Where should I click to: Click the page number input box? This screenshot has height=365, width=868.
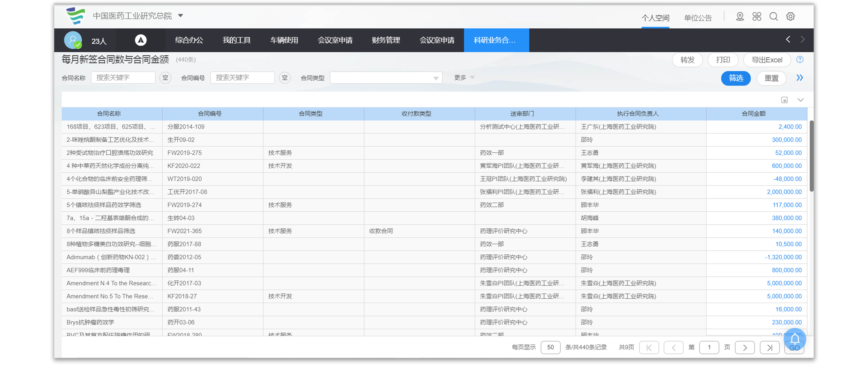pyautogui.click(x=709, y=347)
